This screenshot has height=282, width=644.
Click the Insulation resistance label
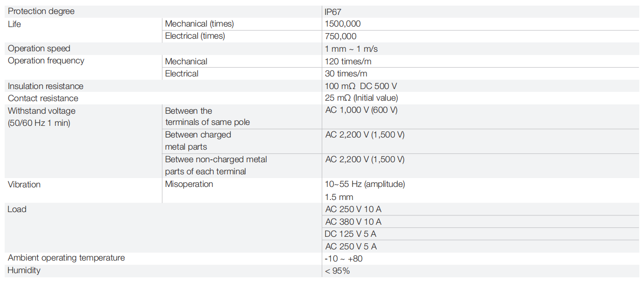pos(46,86)
